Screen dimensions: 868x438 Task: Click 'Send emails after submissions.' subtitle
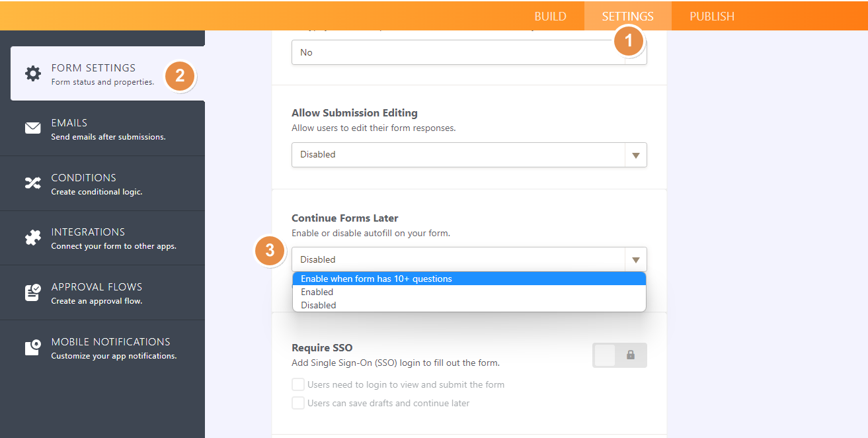(108, 138)
